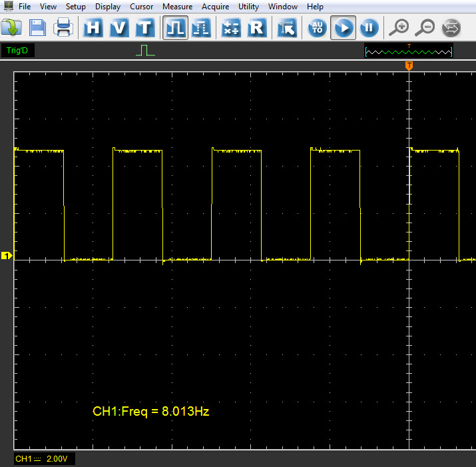The image size is (476, 467).
Task: Click the waveform memory overview bar
Action: click(x=409, y=51)
